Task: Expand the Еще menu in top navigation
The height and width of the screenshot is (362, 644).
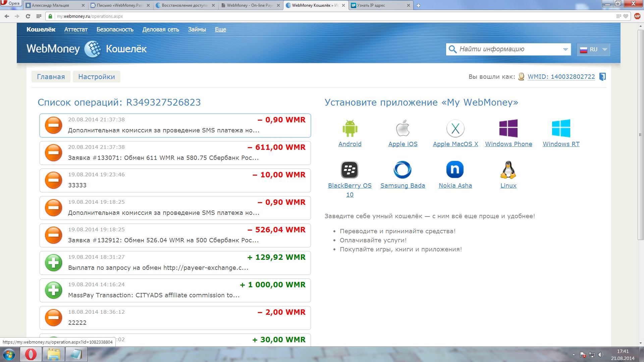Action: (220, 29)
